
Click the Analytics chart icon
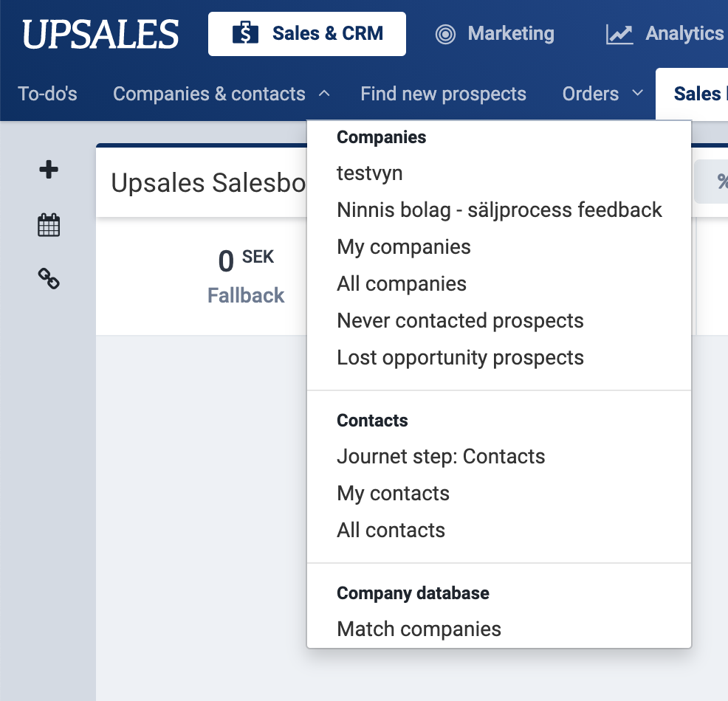pyautogui.click(x=619, y=34)
